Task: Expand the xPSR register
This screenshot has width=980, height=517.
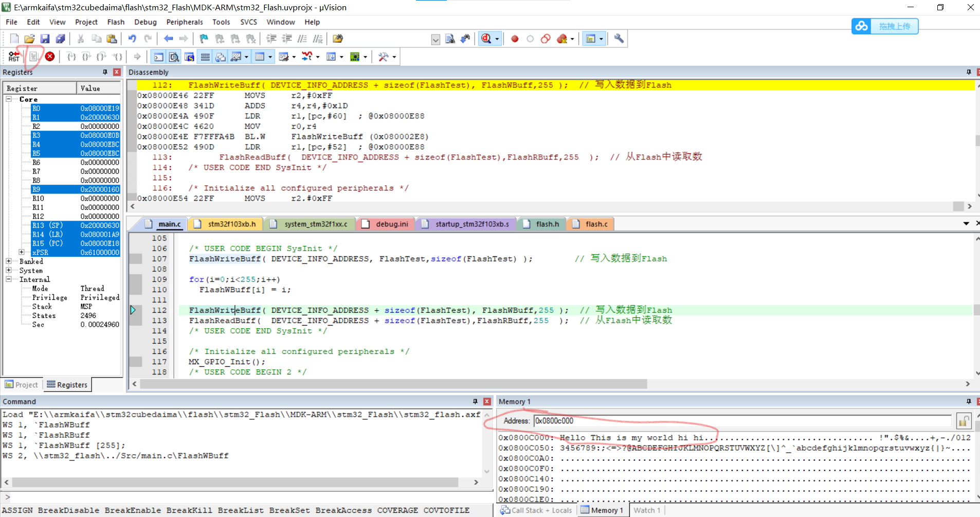Action: pyautogui.click(x=22, y=252)
